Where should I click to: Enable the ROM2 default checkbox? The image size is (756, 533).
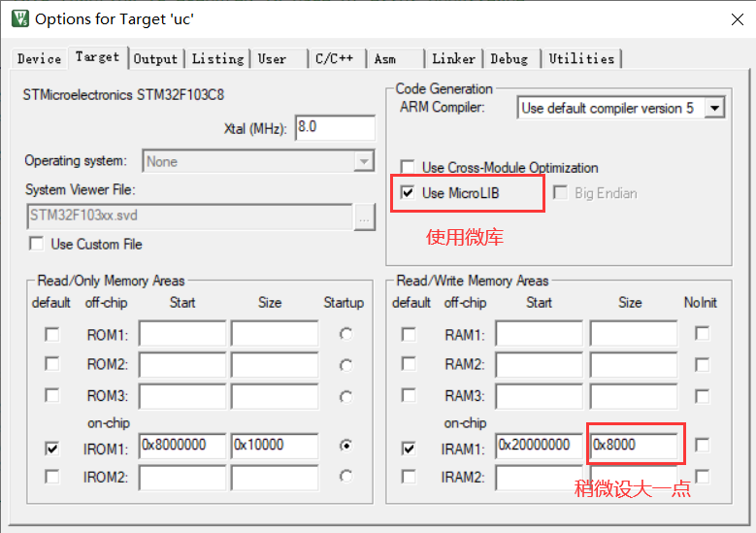pos(52,364)
